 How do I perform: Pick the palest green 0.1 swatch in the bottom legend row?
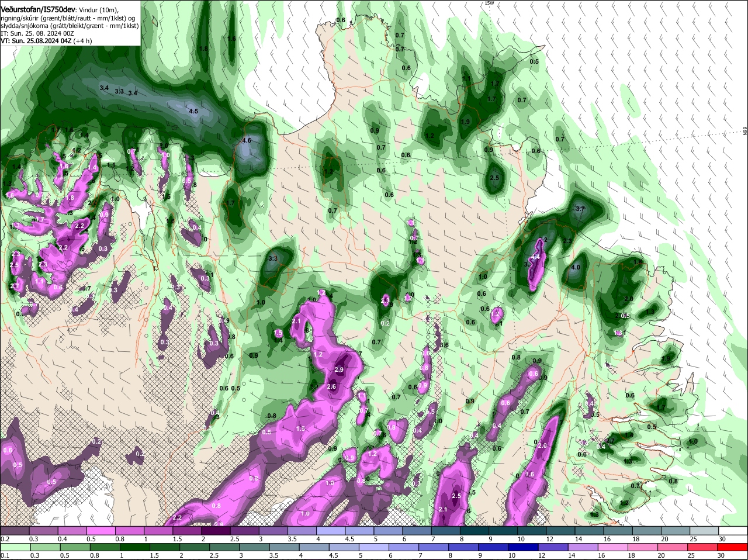point(15,547)
